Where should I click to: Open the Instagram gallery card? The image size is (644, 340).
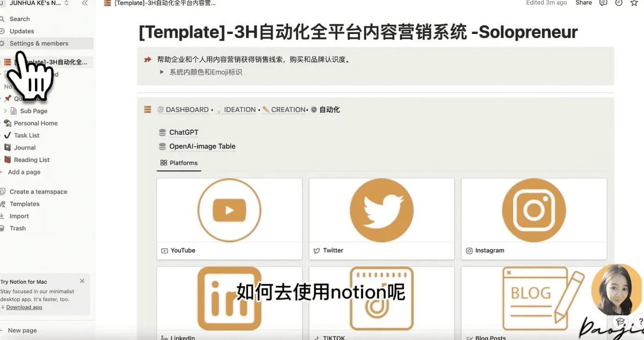pos(534,219)
